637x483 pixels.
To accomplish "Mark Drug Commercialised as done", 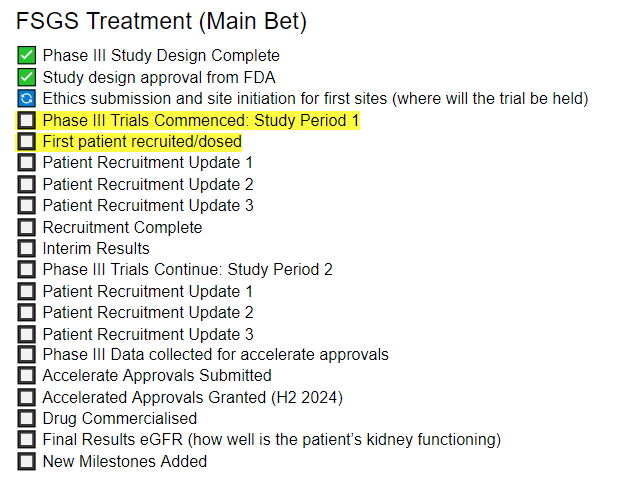I will point(26,418).
